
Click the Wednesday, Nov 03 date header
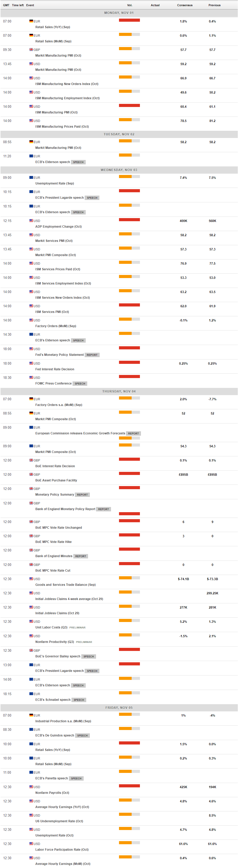pyautogui.click(x=119, y=170)
